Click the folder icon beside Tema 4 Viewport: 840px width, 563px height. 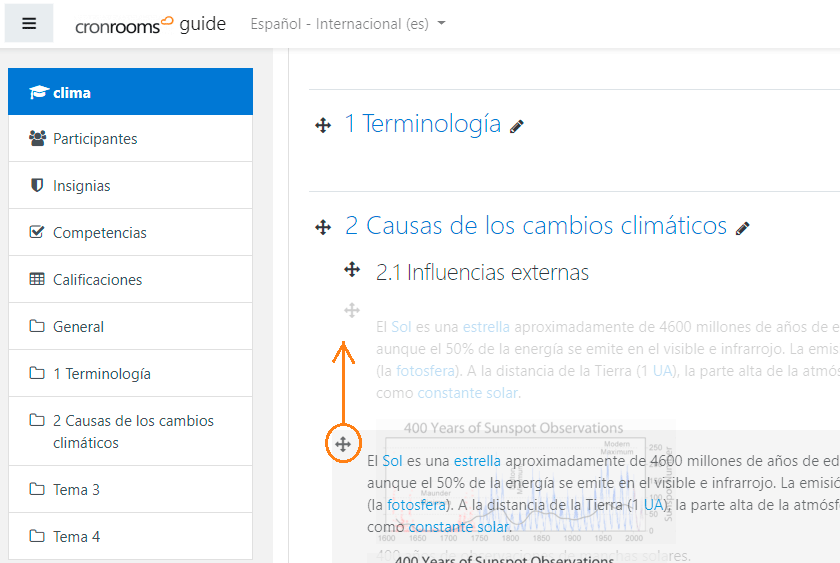point(36,536)
